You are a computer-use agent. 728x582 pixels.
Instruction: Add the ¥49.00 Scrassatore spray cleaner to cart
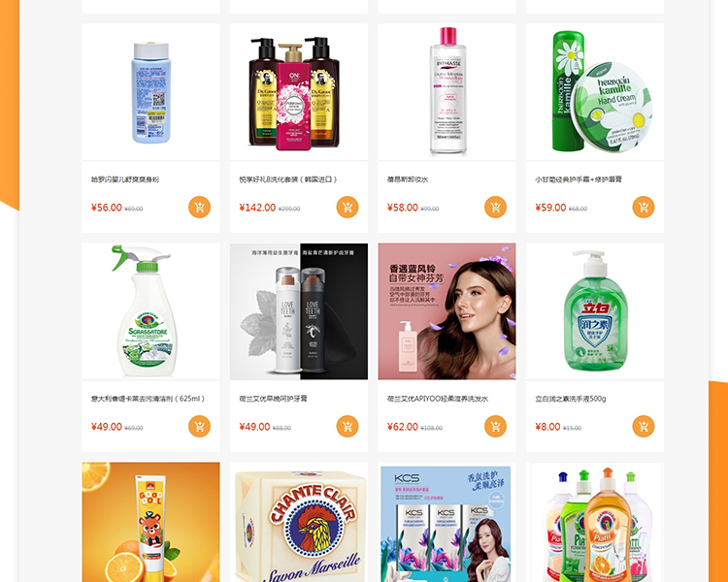(x=199, y=426)
